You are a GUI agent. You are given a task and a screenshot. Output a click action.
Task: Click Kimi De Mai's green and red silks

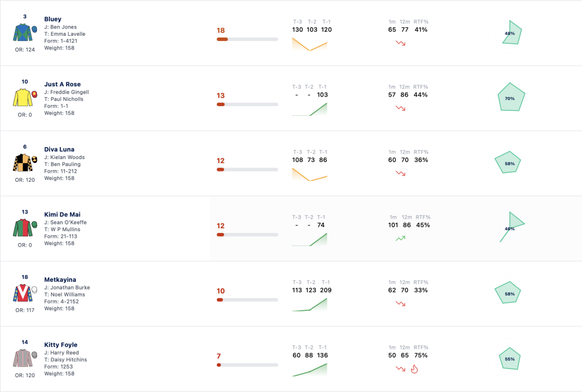[25, 228]
